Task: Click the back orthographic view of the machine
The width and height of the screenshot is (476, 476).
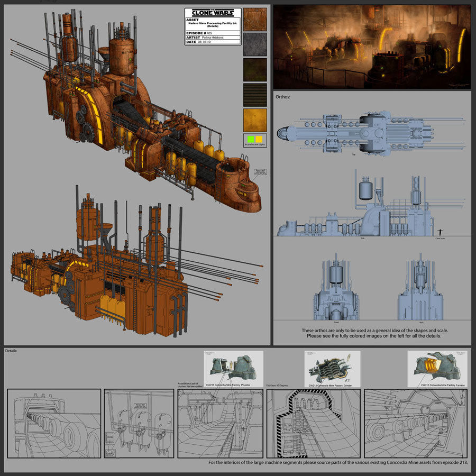Action: [420, 287]
